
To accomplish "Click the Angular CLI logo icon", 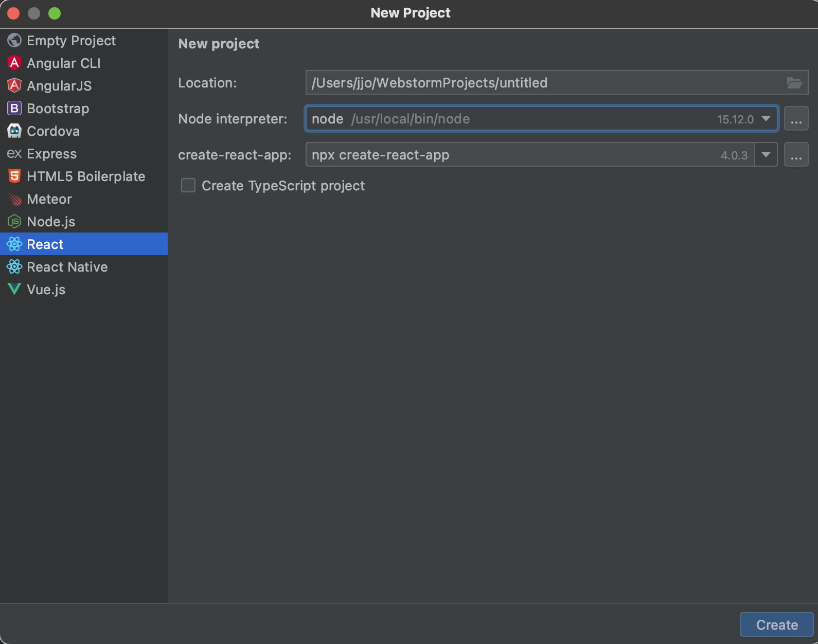I will [x=14, y=63].
